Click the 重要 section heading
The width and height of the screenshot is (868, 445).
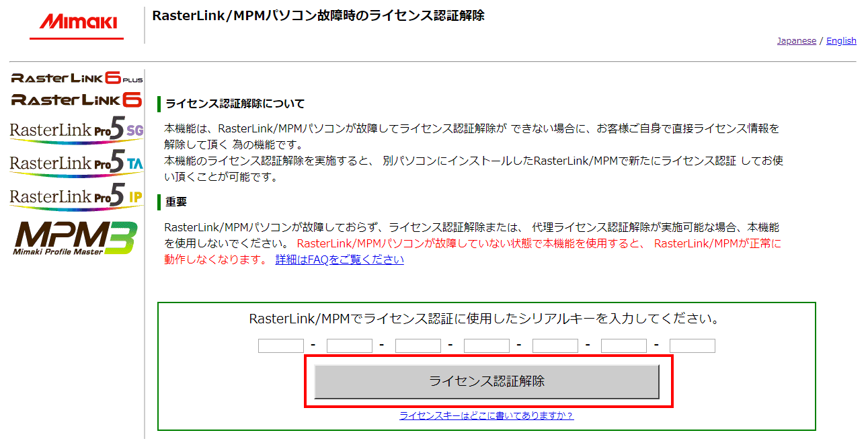(x=176, y=202)
